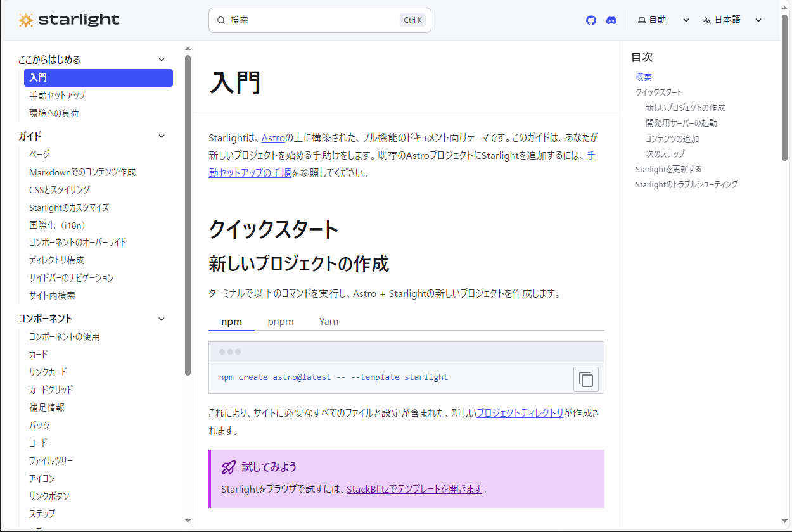792x532 pixels.
Task: Open ファイルツリー sidebar page
Action: point(51,461)
